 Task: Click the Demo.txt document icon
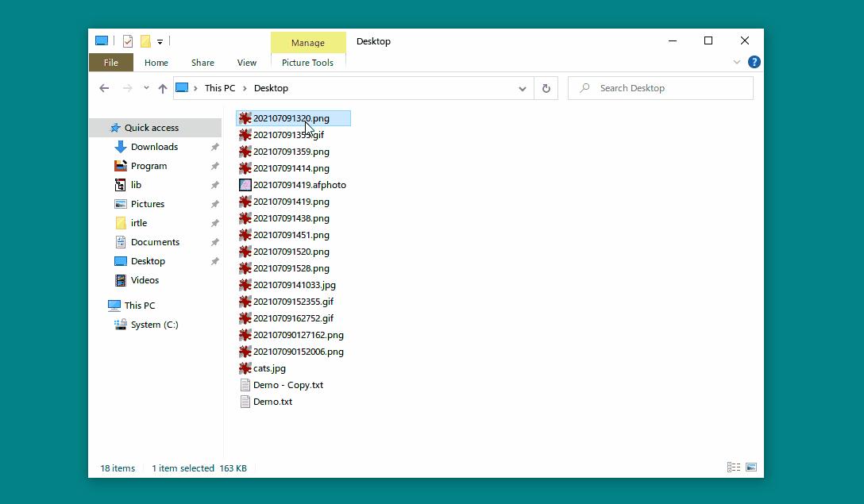(245, 402)
